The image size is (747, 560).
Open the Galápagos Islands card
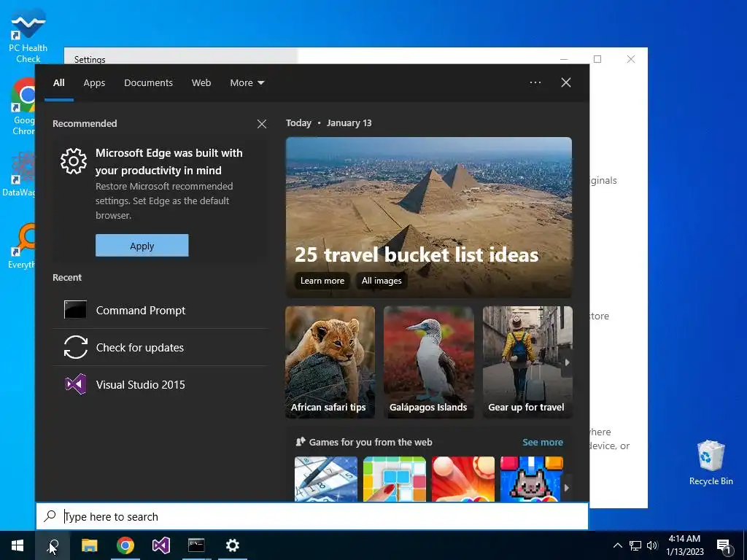coord(429,362)
